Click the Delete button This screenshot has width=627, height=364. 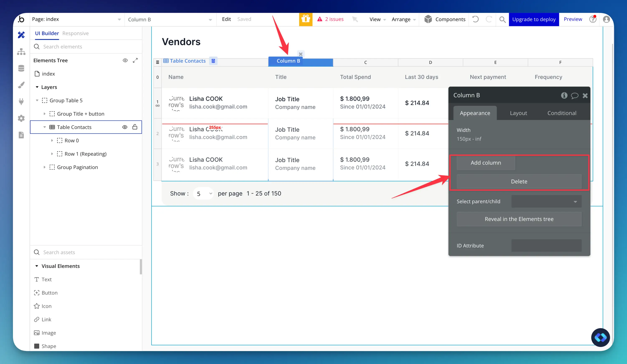point(519,181)
